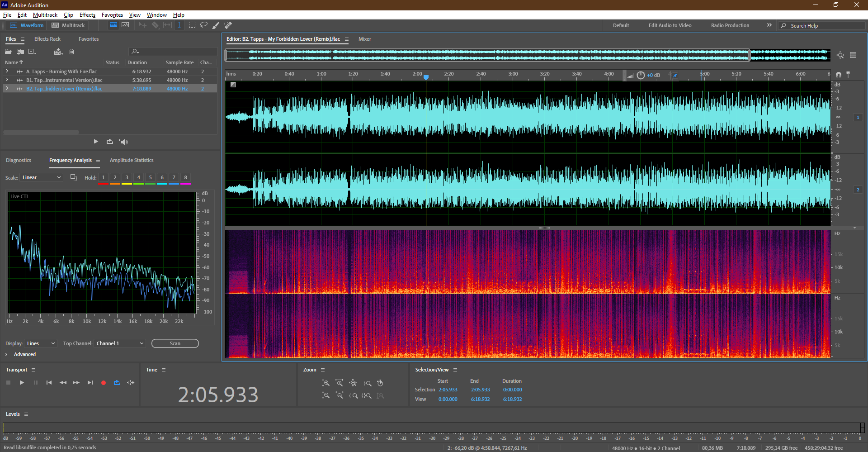The width and height of the screenshot is (868, 452).
Task: Toggle channel 2 enable button
Action: (858, 190)
